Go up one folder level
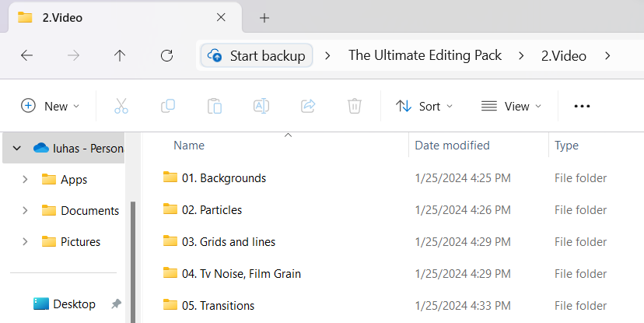 tap(120, 55)
